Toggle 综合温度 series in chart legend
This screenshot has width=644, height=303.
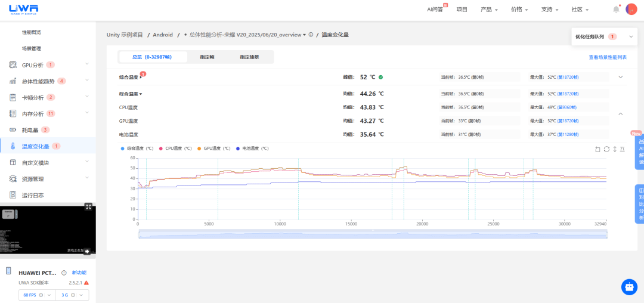[x=137, y=149]
